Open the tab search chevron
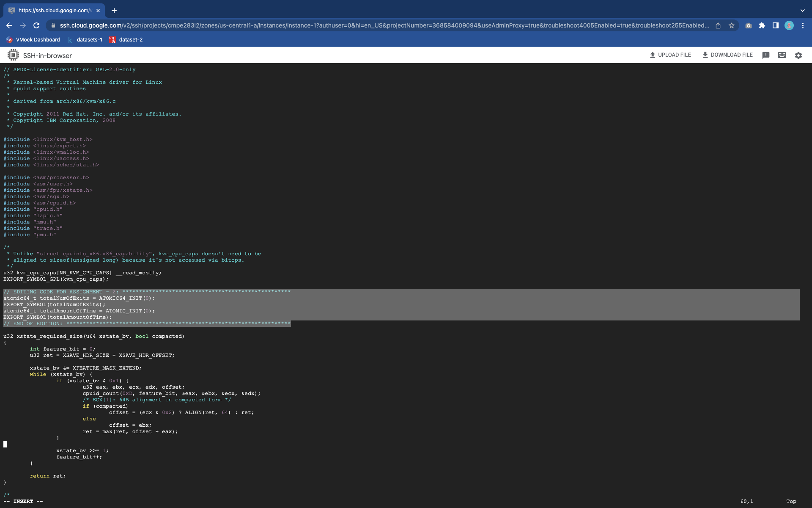812x508 pixels. coord(802,11)
